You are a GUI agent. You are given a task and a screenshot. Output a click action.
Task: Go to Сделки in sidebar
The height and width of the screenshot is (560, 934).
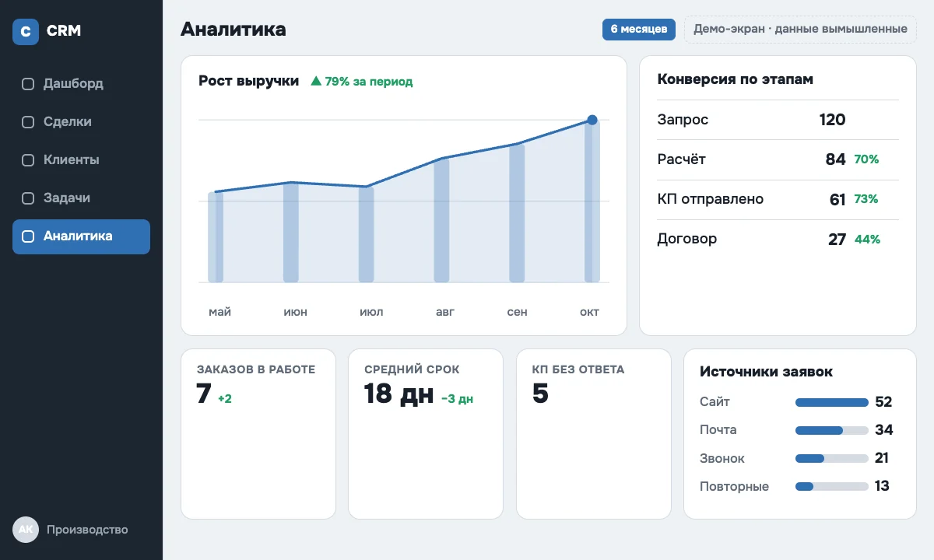point(81,122)
